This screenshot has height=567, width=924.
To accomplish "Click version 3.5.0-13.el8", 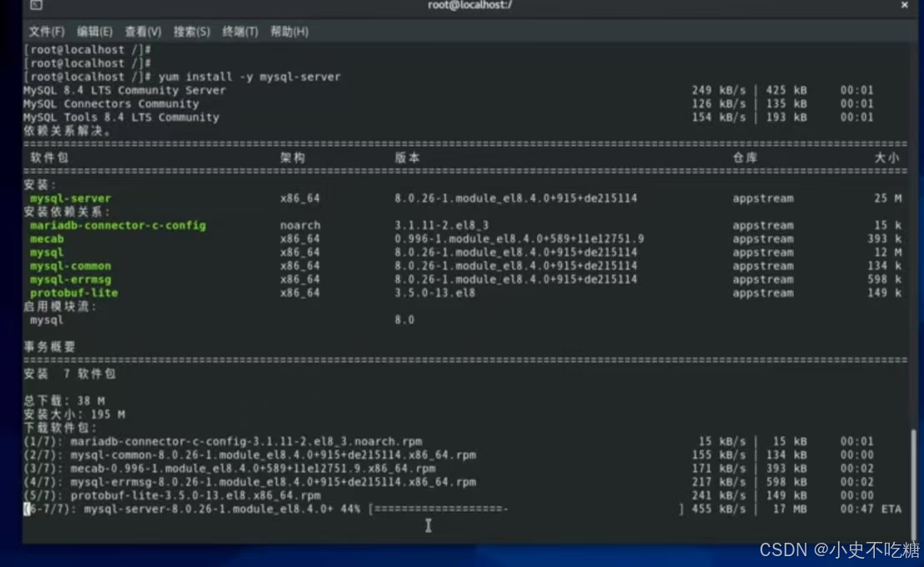I will click(434, 293).
